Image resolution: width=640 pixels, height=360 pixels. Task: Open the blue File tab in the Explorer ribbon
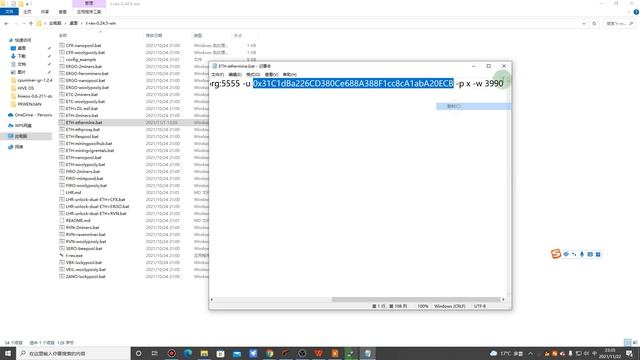coord(9,11)
